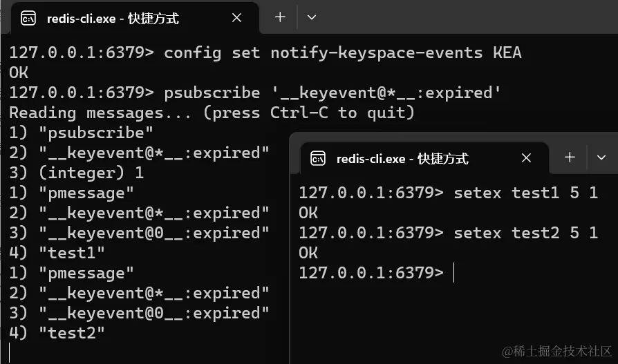Select the redis-cli.exe tab in the setex window
This screenshot has height=364, width=618.
click(402, 159)
